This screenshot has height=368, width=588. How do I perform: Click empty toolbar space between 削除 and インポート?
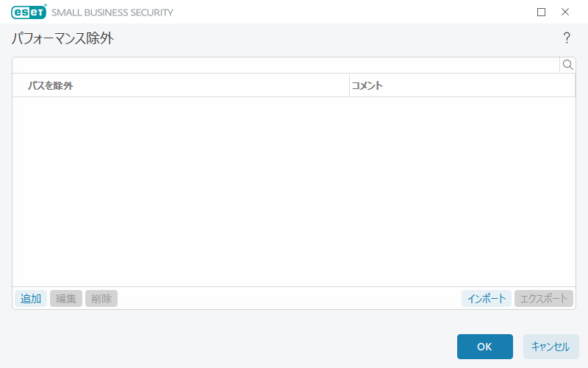[x=287, y=298]
